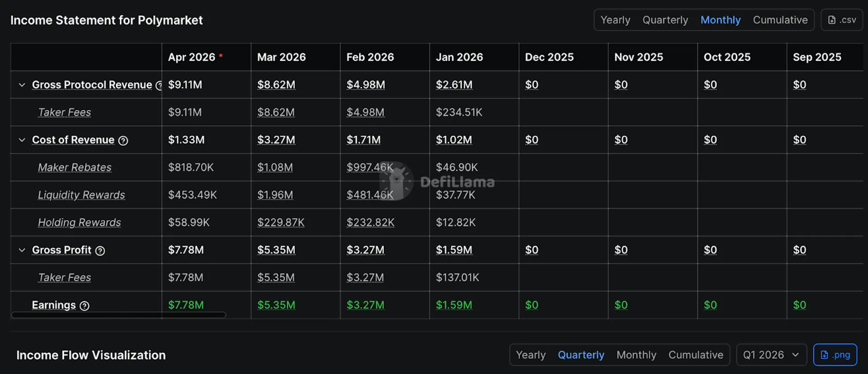Click the Holding Rewards row label
Viewport: 868px width, 374px height.
79,223
